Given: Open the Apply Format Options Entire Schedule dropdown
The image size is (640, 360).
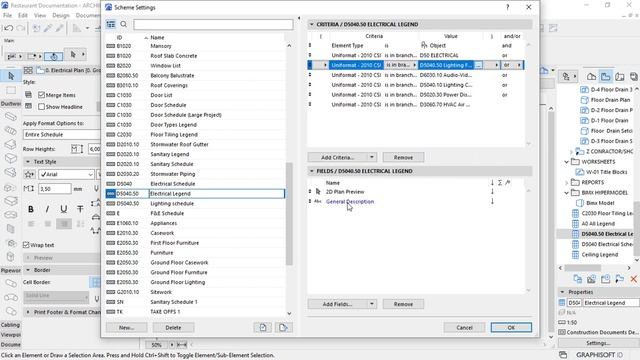Looking at the screenshot, I should pos(61,134).
